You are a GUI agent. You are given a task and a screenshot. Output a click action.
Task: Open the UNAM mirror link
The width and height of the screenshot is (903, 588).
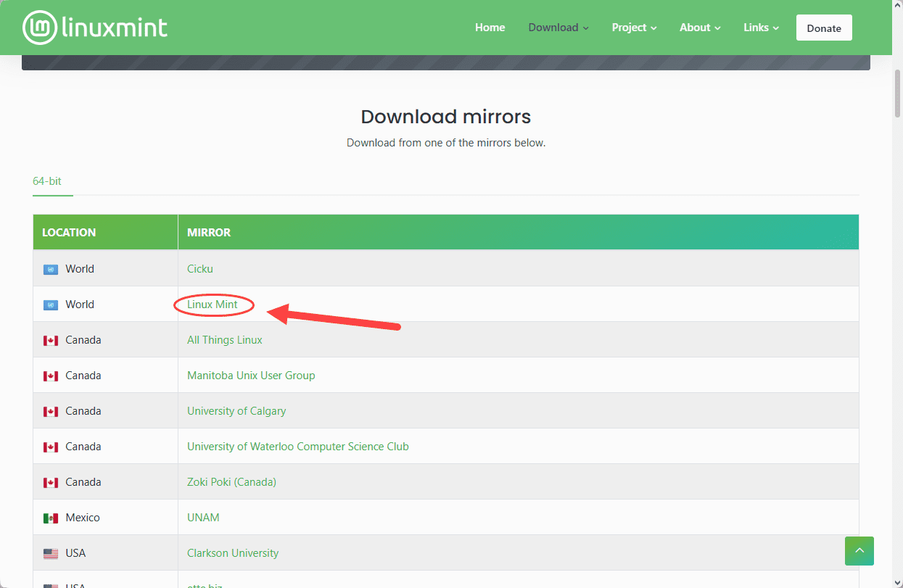point(203,518)
